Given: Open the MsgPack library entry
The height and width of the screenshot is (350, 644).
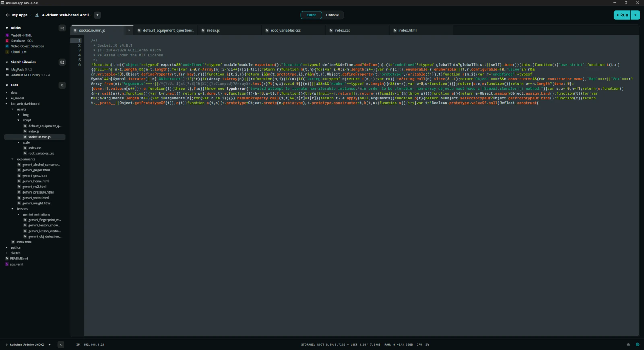Looking at the screenshot, I should (21, 70).
